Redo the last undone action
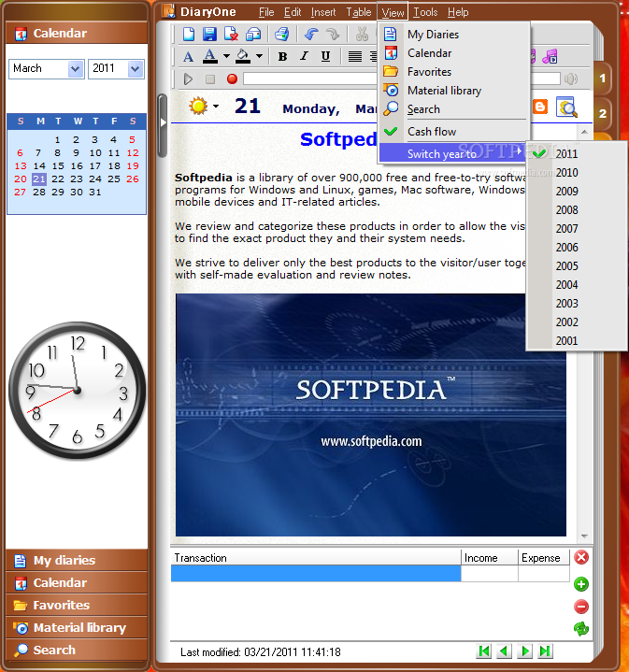The width and height of the screenshot is (629, 672). [332, 34]
